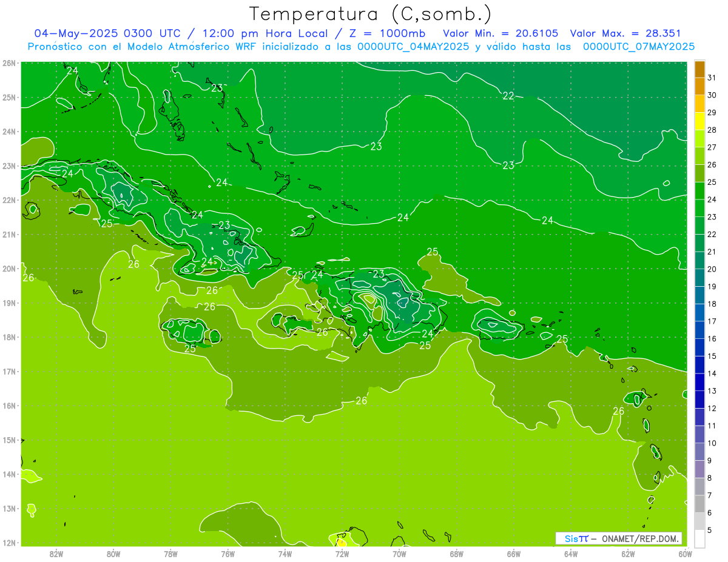Click the 'Sisπ' logo text in the credit box
Viewport: 728px width, 562px height.
(x=576, y=538)
